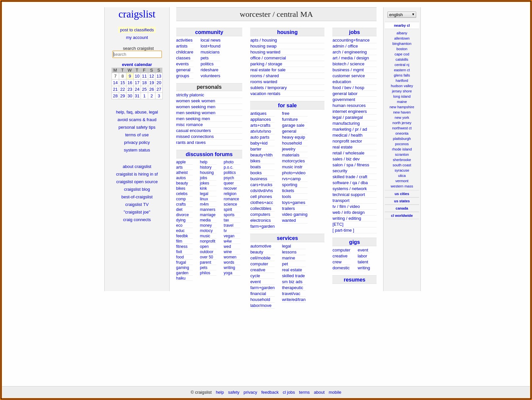Open mobile link in footer
This screenshot has width=532, height=400.
335,392
